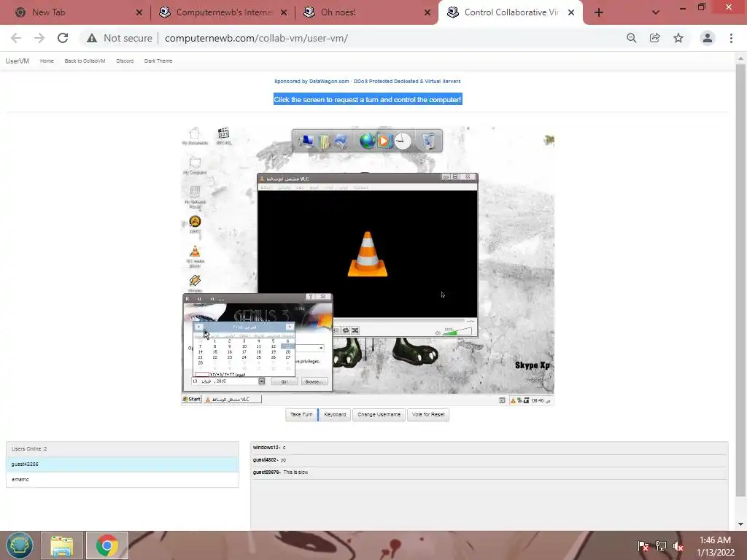Screen dimensions: 747x560
Task: Click the page vertical scrollbar
Action: click(x=740, y=281)
